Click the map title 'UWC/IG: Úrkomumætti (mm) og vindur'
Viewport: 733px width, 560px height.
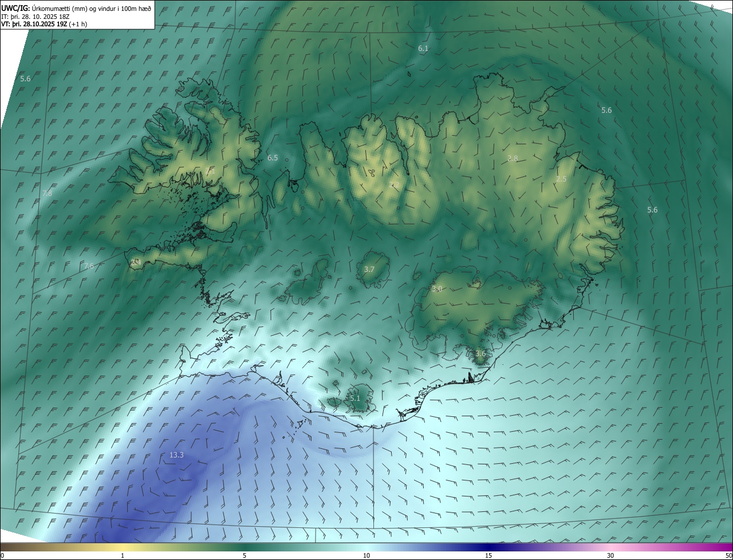(76, 8)
